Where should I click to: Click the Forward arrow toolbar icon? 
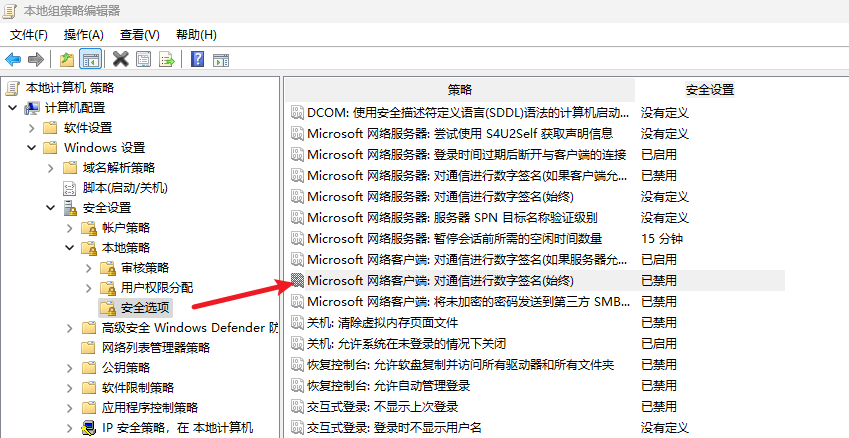36,59
